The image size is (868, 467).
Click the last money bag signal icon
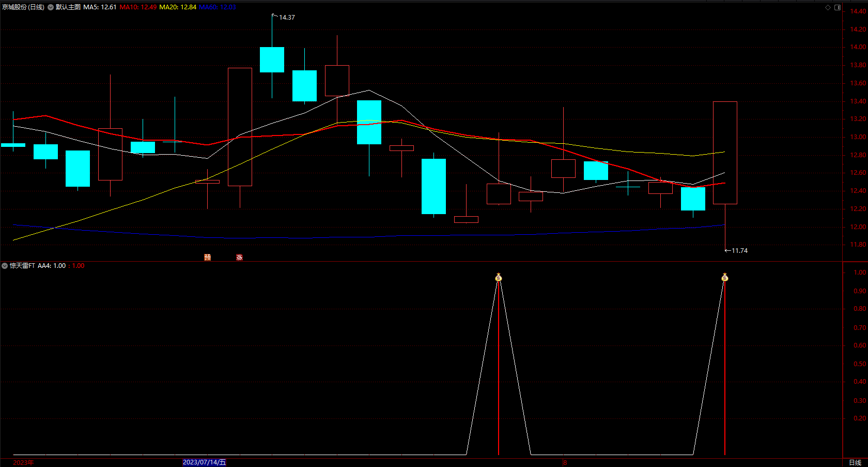(724, 277)
